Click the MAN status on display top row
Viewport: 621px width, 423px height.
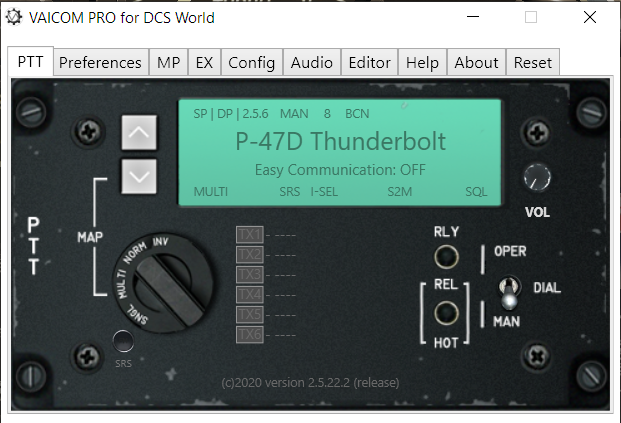(x=294, y=114)
